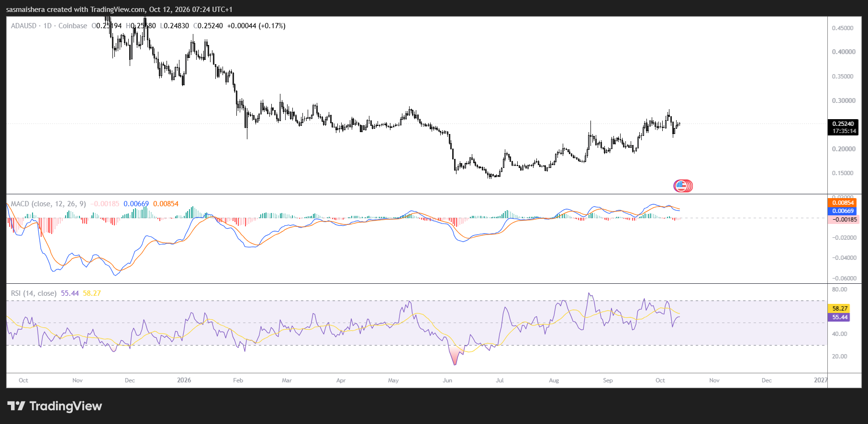The image size is (868, 424).
Task: Click the TradingView logo at the bottom
Action: [x=55, y=406]
